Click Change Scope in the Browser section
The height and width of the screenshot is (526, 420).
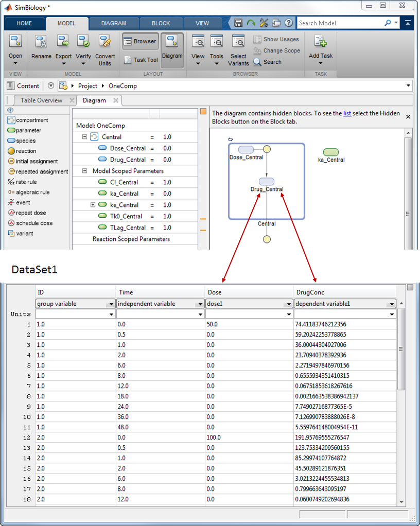click(277, 50)
